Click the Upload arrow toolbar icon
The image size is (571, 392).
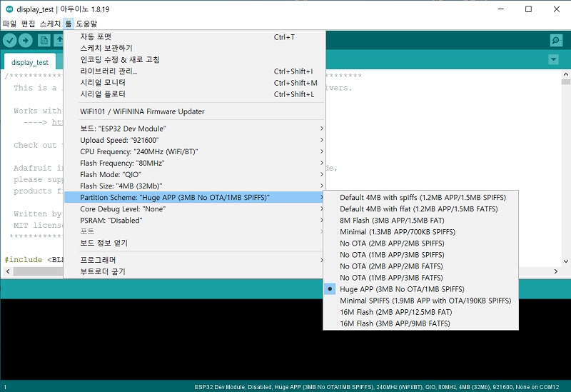click(26, 41)
